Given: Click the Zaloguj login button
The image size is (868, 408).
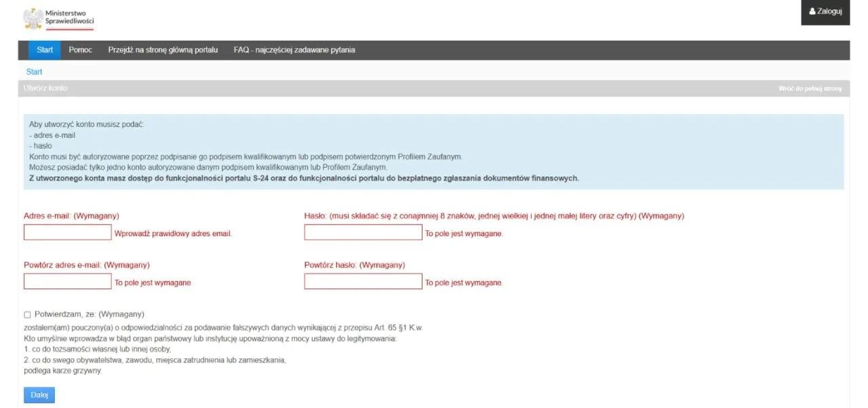Looking at the screenshot, I should click(825, 12).
